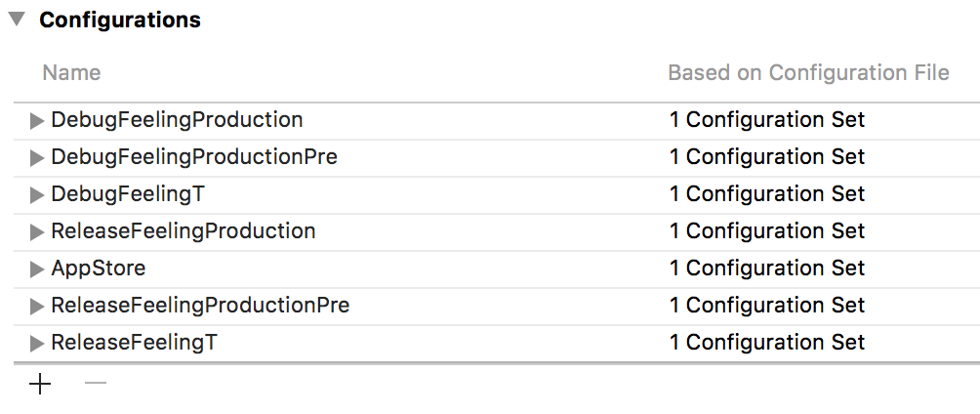Expand the DebugFeelingProduction disclosure triangle
Screen dimensions: 980x414
tap(37, 121)
